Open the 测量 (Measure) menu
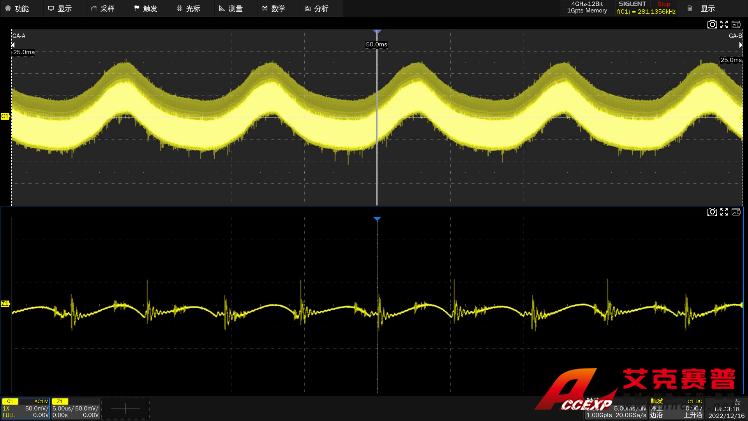The width and height of the screenshot is (748, 421). [230, 8]
